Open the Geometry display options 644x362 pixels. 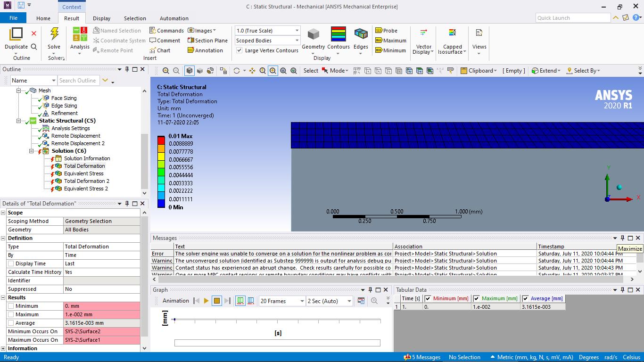coord(314,41)
